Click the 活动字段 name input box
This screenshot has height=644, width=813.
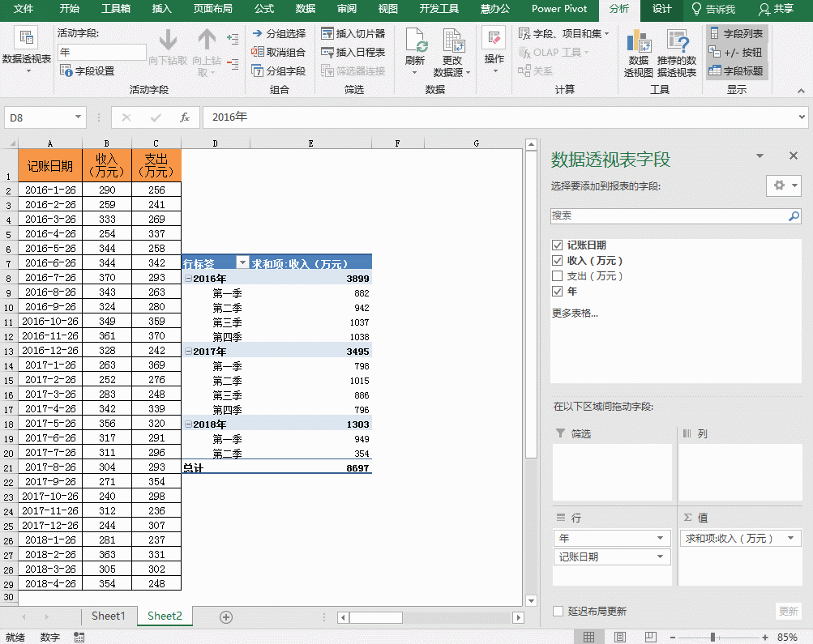(x=102, y=53)
